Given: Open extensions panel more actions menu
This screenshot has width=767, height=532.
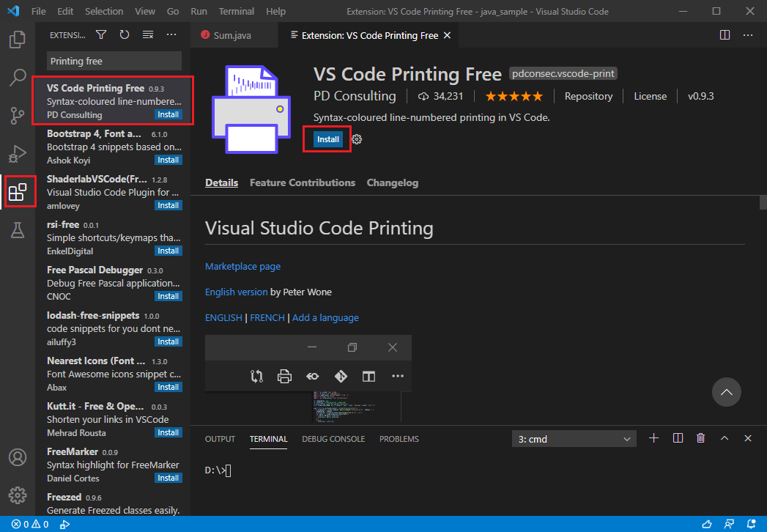Looking at the screenshot, I should click(x=171, y=34).
